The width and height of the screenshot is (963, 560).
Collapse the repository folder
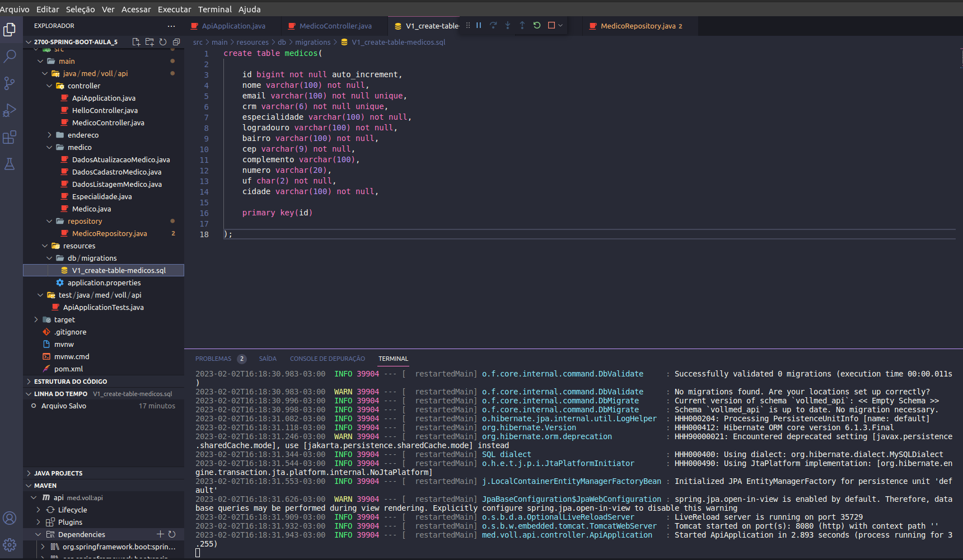pyautogui.click(x=85, y=221)
